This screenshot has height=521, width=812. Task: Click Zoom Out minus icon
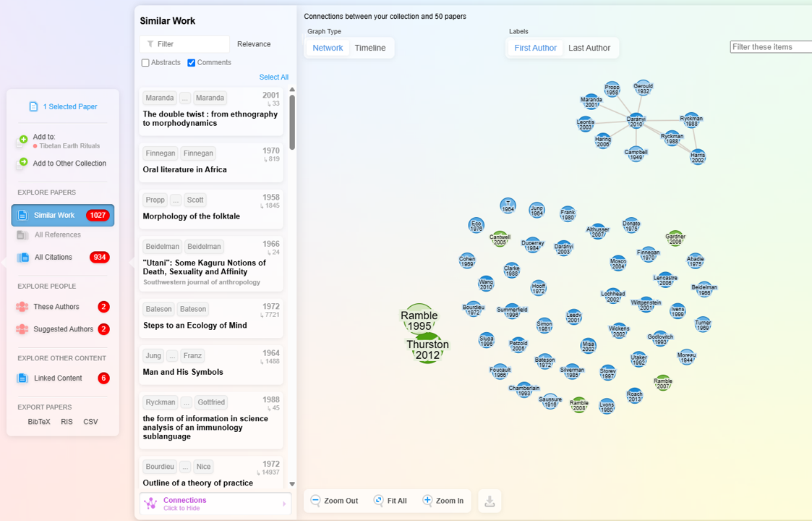[315, 500]
